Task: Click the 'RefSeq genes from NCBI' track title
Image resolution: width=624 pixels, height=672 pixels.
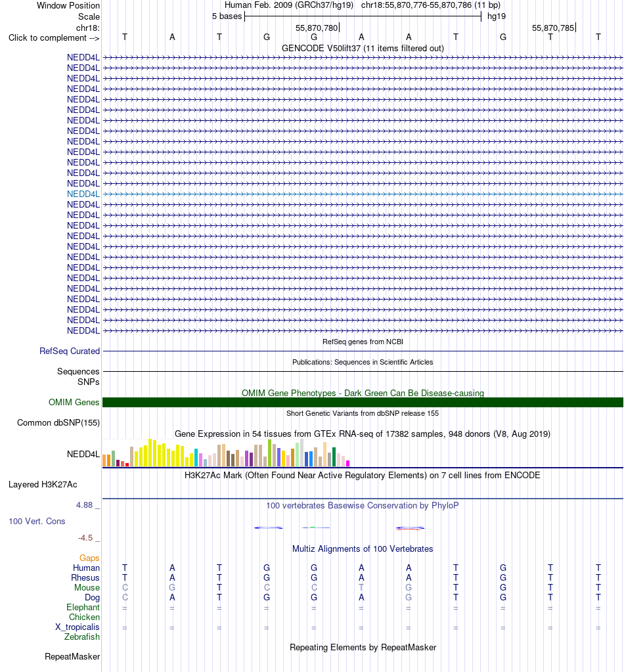Action: 363,342
